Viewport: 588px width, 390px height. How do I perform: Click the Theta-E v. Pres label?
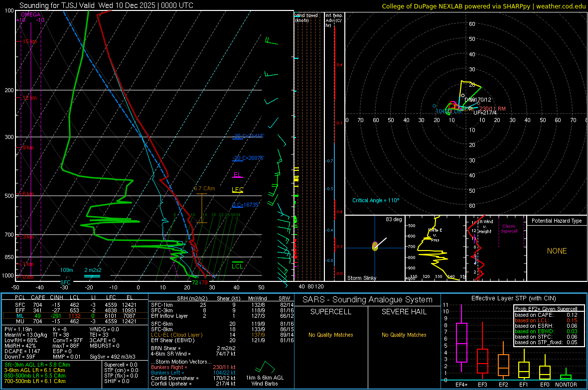click(435, 235)
